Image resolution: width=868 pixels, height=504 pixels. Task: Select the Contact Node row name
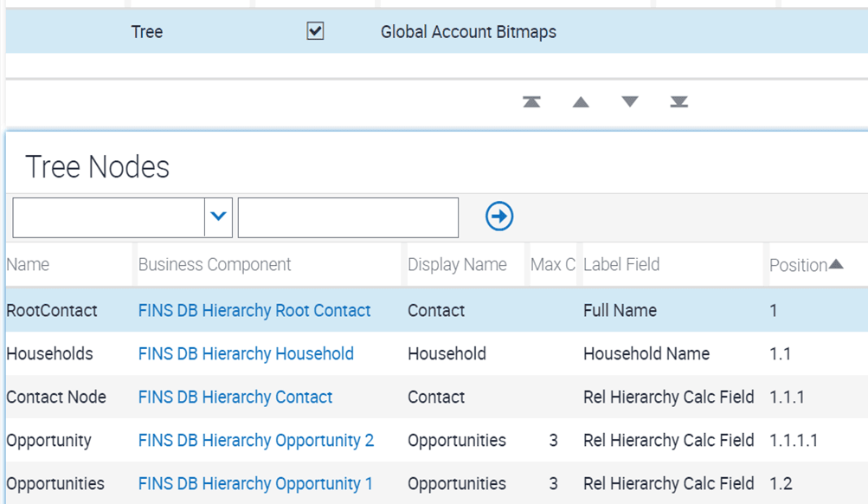[x=56, y=397]
